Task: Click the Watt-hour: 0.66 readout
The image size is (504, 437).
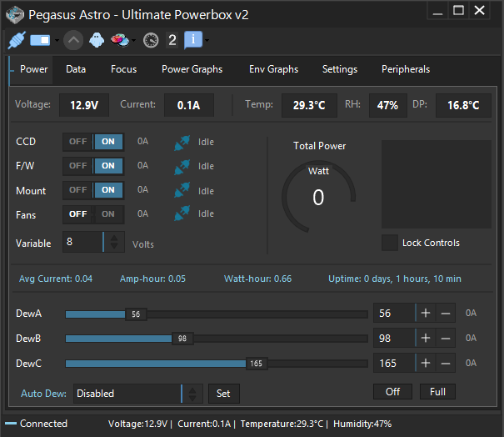Action: (x=257, y=279)
